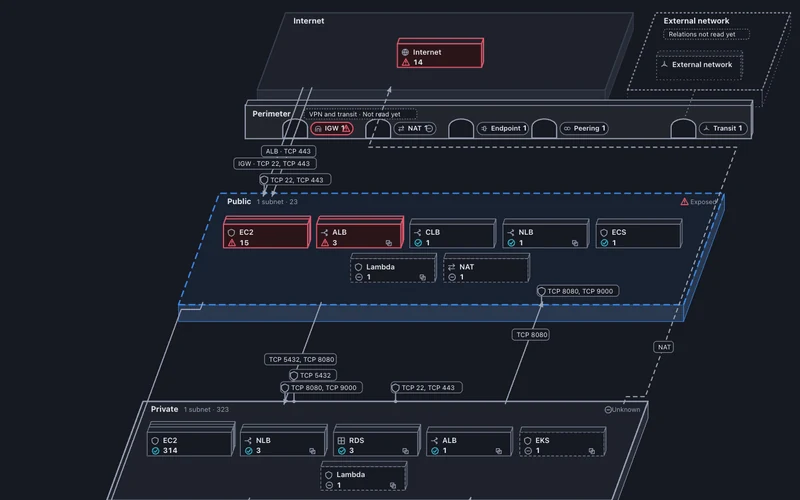
Task: Open the External network node
Action: [x=699, y=65]
